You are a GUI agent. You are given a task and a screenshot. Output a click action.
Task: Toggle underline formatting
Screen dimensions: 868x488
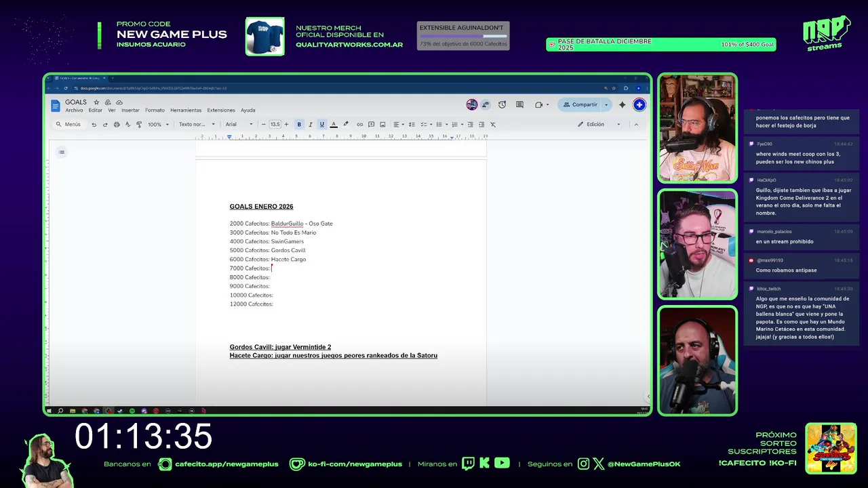(x=322, y=125)
